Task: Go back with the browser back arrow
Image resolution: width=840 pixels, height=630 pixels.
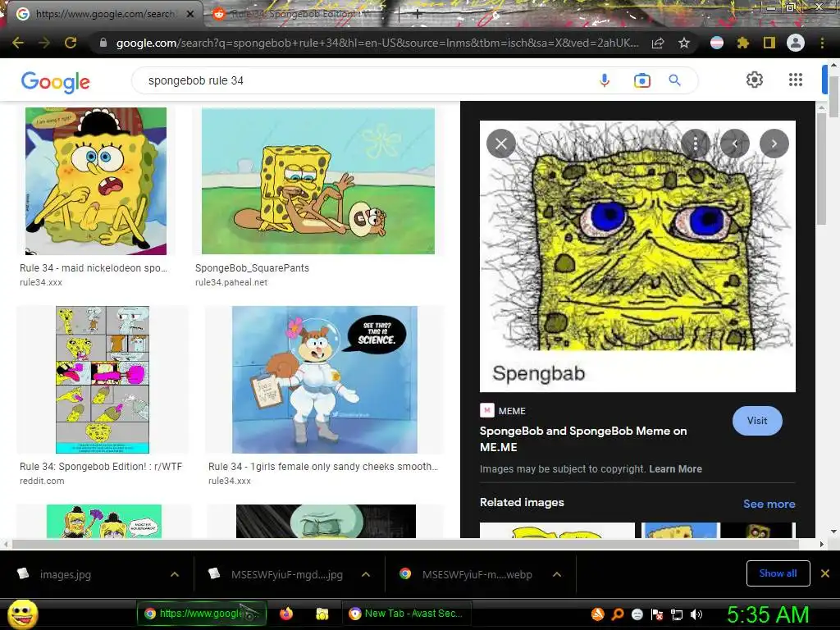Action: pos(18,43)
